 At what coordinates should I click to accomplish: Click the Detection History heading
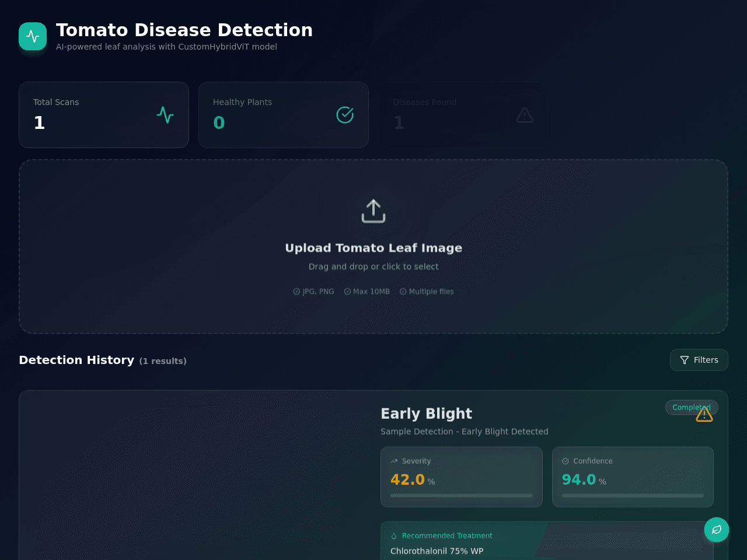click(76, 360)
